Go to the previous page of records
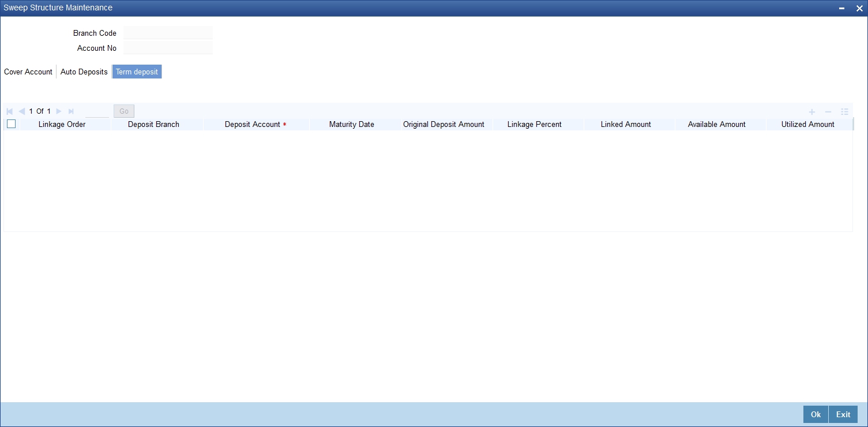Image resolution: width=868 pixels, height=427 pixels. coord(22,111)
